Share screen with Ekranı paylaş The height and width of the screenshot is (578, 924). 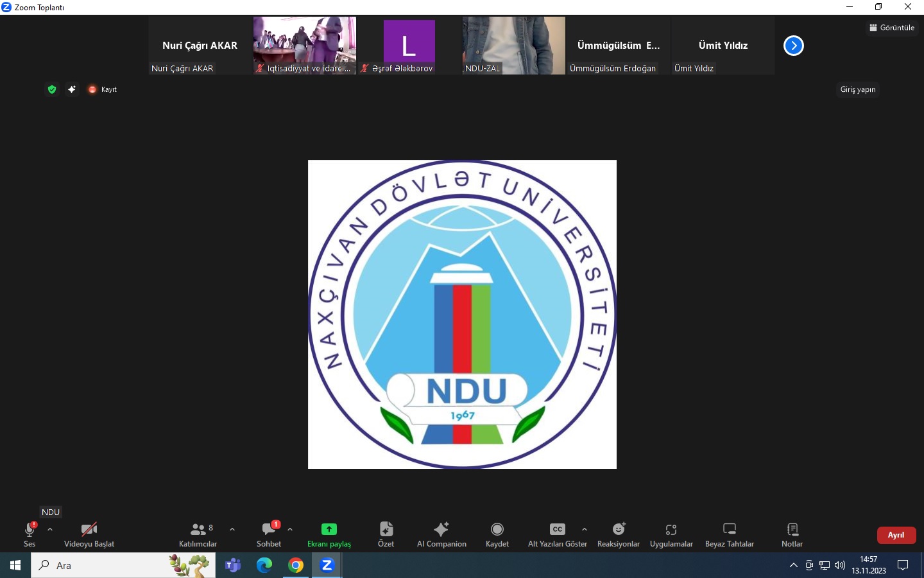click(x=329, y=534)
